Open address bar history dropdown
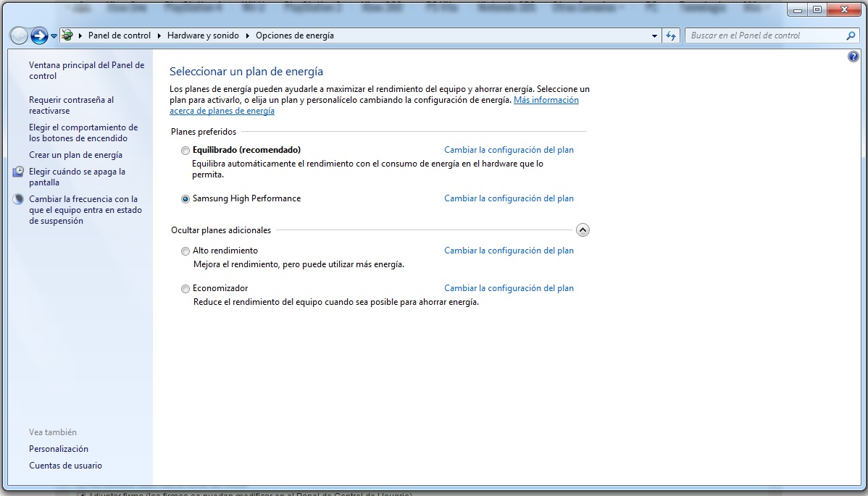868x496 pixels. [x=654, y=36]
